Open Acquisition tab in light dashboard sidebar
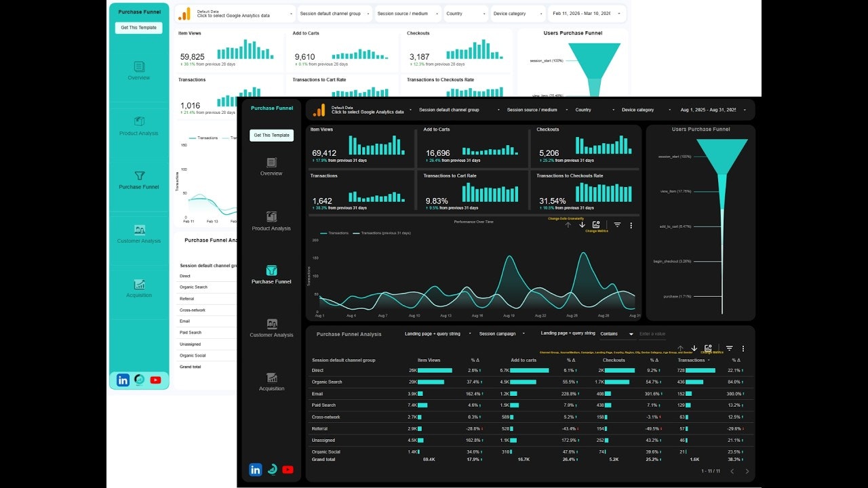868x488 pixels. [x=139, y=288]
